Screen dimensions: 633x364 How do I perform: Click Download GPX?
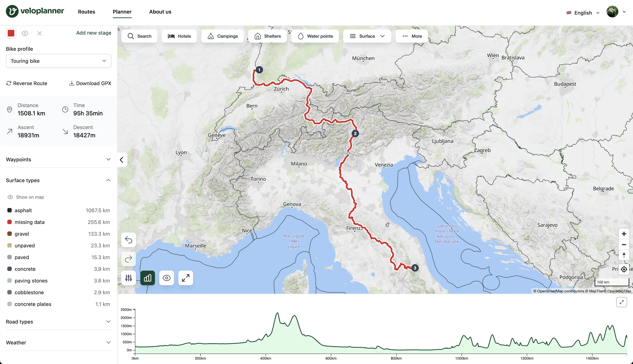click(x=90, y=83)
